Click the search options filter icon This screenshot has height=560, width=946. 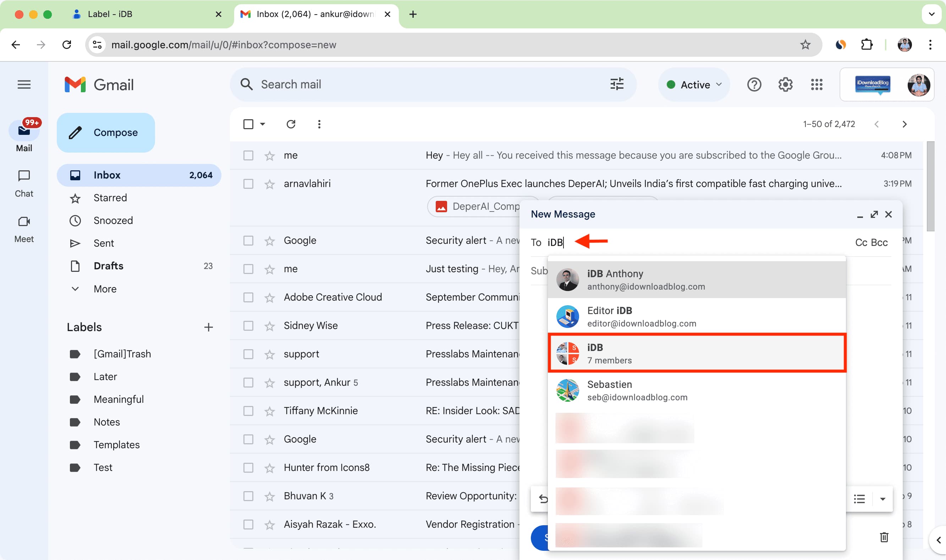click(x=617, y=84)
